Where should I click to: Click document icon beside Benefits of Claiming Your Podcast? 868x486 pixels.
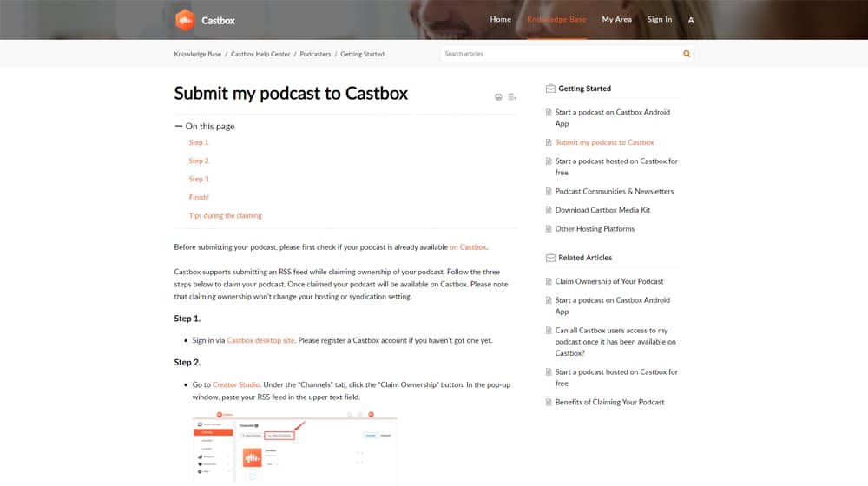549,403
